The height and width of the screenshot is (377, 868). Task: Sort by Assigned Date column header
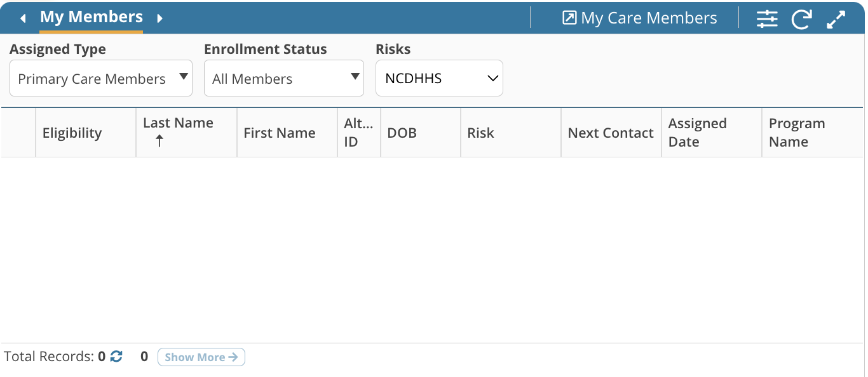[697, 133]
